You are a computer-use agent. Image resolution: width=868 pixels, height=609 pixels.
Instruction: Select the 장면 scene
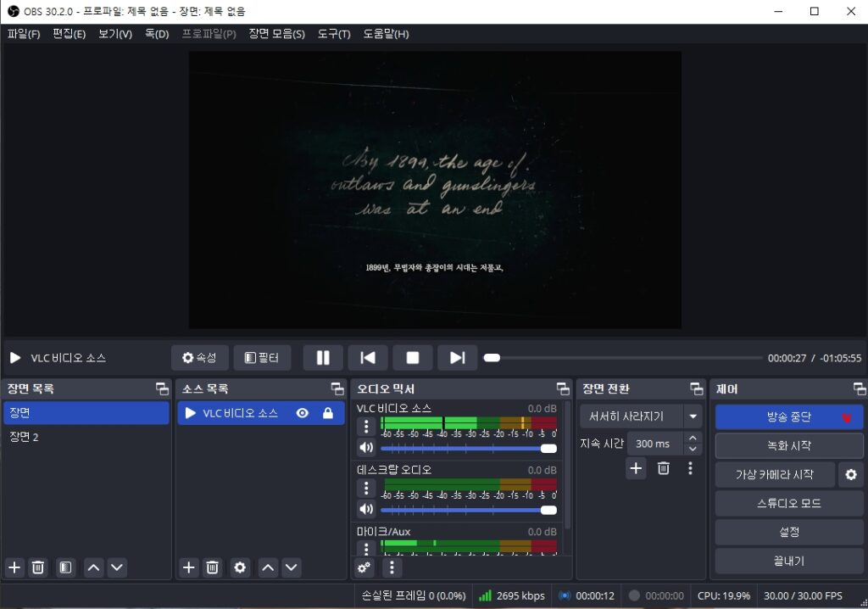(86, 413)
